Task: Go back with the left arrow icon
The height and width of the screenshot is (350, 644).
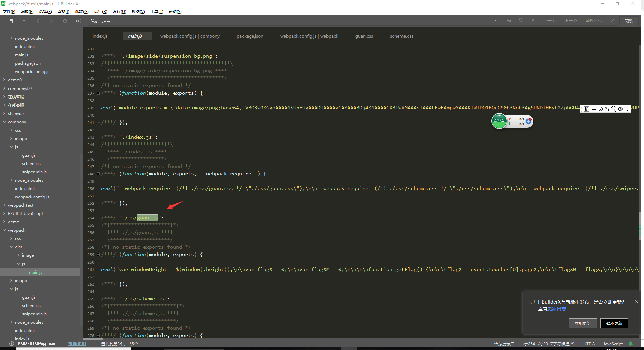Action: click(x=38, y=21)
